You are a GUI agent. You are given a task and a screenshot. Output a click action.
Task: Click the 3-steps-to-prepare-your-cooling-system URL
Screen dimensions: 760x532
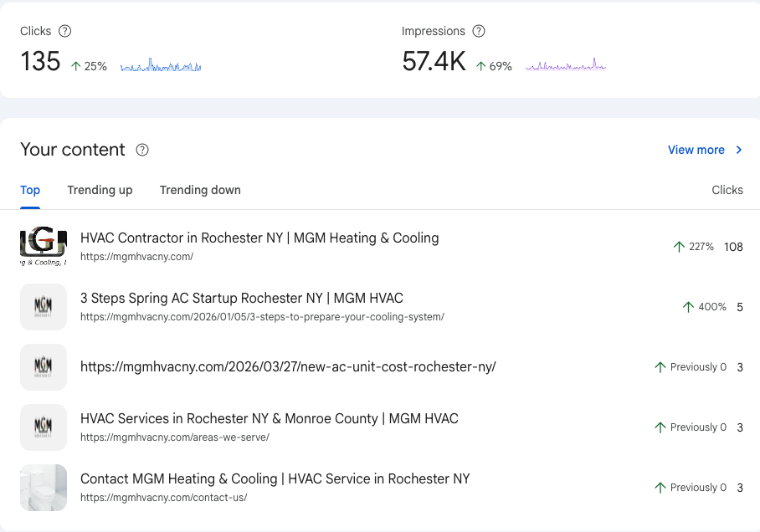(262, 317)
